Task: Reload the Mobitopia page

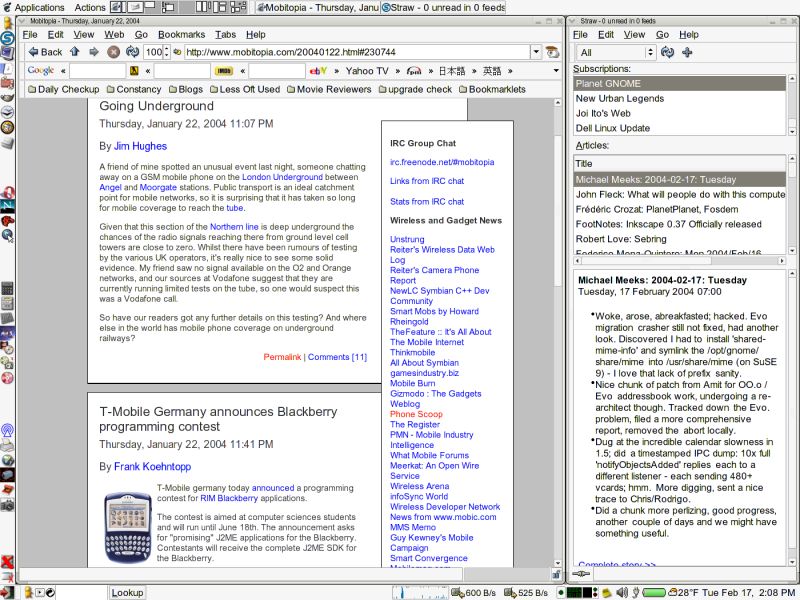Action: coord(133,52)
